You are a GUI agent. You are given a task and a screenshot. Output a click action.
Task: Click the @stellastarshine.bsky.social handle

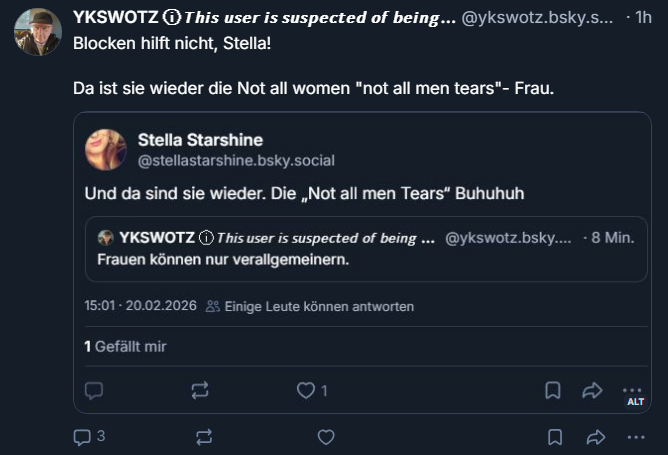236,160
